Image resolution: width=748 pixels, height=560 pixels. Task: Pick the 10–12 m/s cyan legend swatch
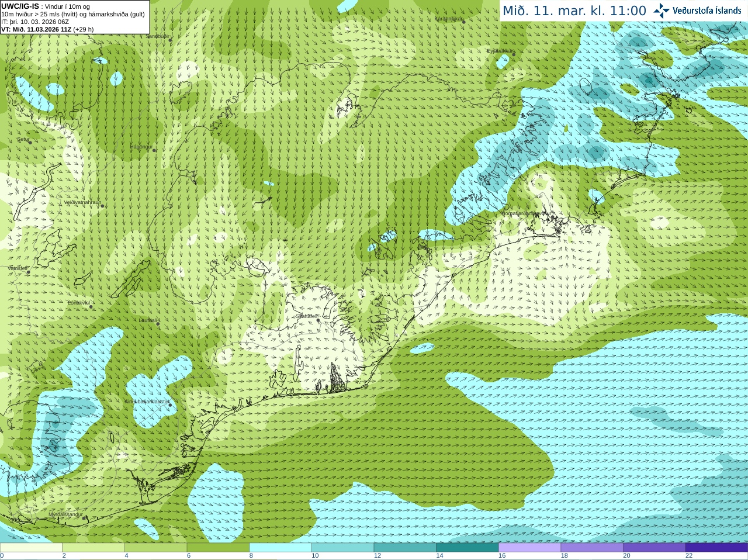[x=342, y=548]
